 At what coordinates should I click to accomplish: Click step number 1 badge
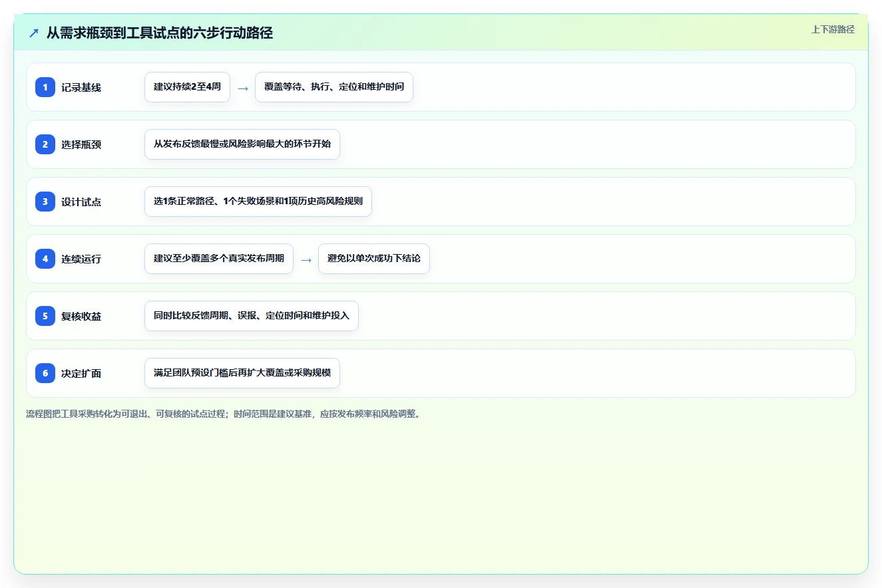pos(45,87)
